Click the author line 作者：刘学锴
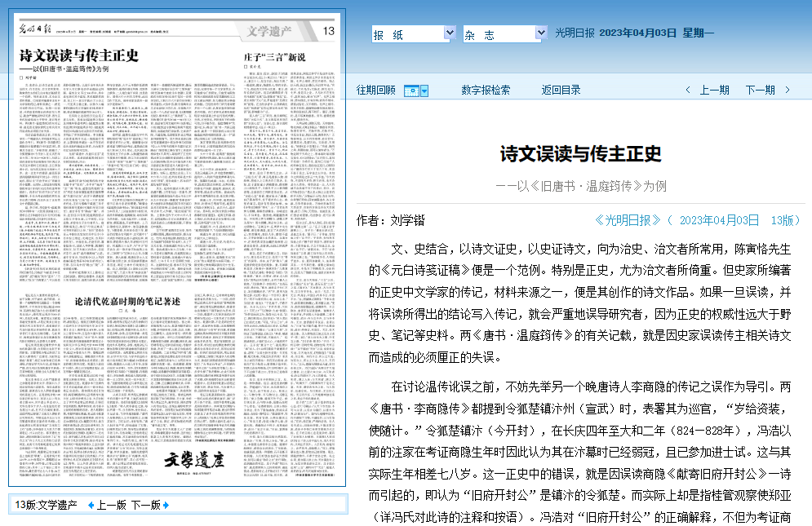 click(x=390, y=220)
